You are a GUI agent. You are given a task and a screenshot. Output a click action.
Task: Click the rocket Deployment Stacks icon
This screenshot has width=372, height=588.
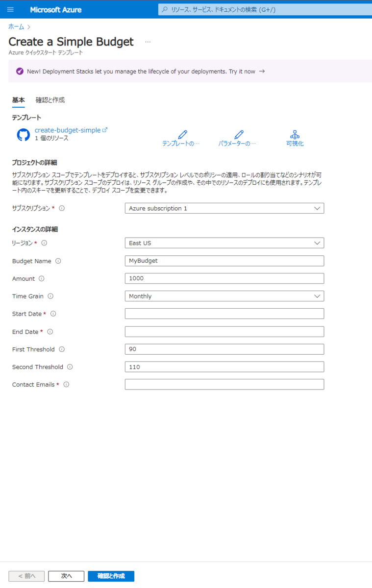click(x=20, y=72)
